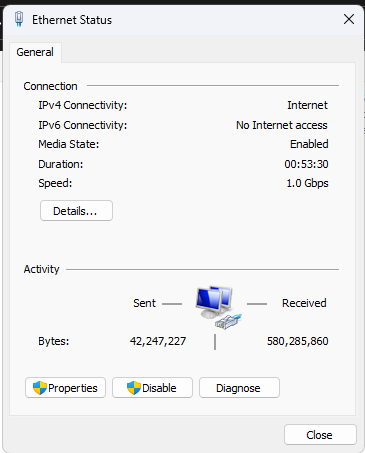Click the Ethernet adapter icon in title bar
Image resolution: width=365 pixels, height=453 pixels.
(x=19, y=19)
